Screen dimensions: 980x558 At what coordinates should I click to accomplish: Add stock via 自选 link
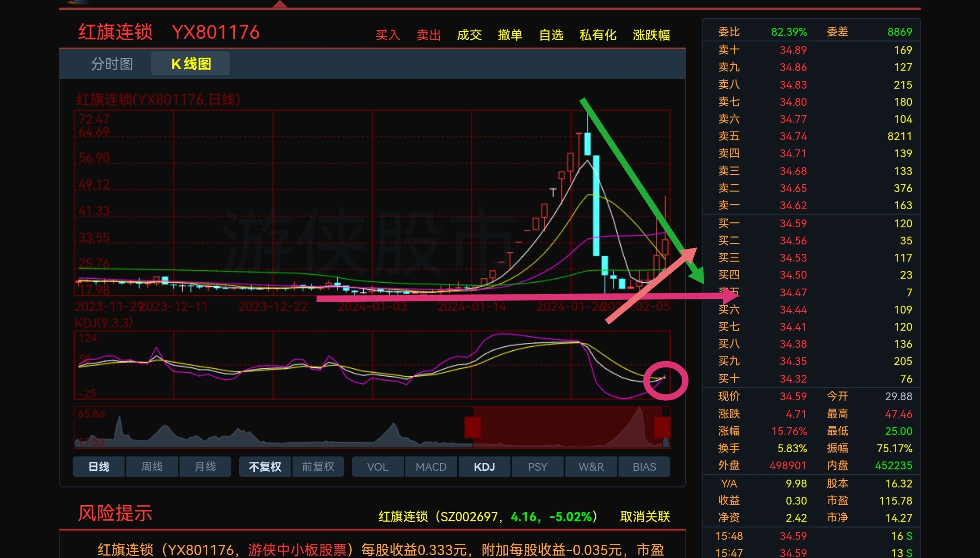point(551,35)
